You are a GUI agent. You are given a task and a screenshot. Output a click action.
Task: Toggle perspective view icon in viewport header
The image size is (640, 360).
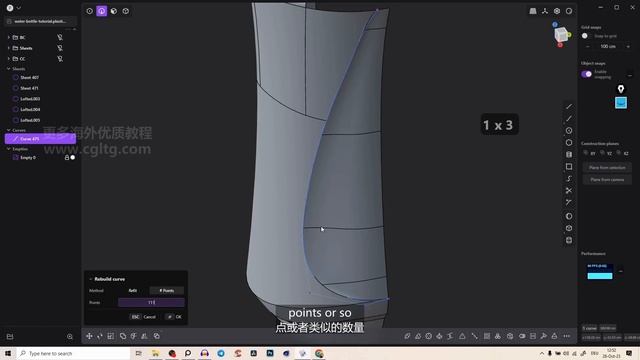[533, 11]
